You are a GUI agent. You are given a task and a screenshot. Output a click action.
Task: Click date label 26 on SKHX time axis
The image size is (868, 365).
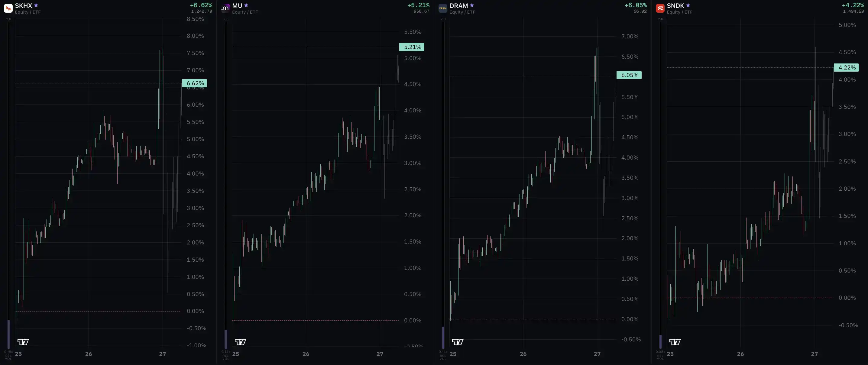click(89, 354)
